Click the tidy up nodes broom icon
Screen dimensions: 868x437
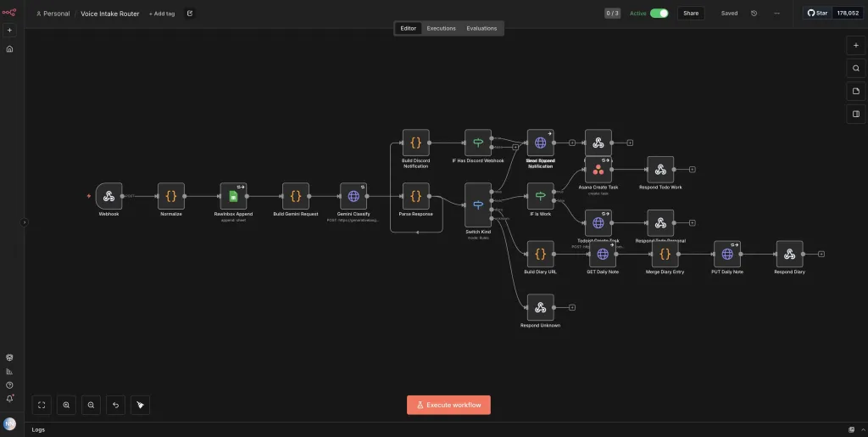(x=140, y=405)
